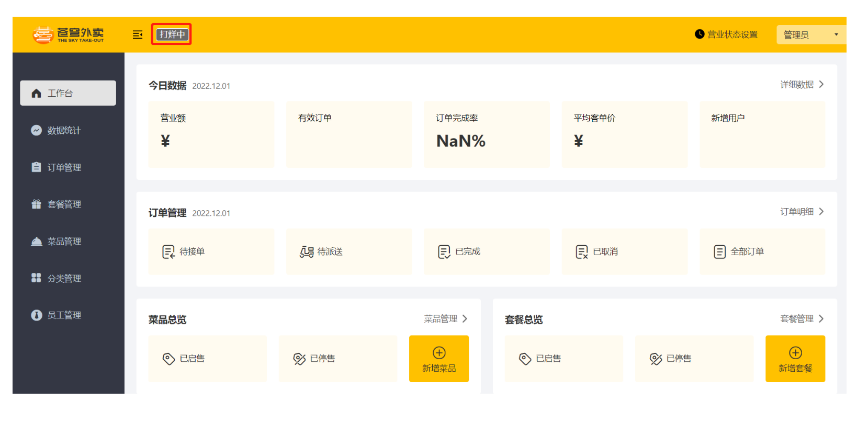The height and width of the screenshot is (424, 868).
Task: Click plus icon above 新增菜品
Action: click(x=439, y=353)
